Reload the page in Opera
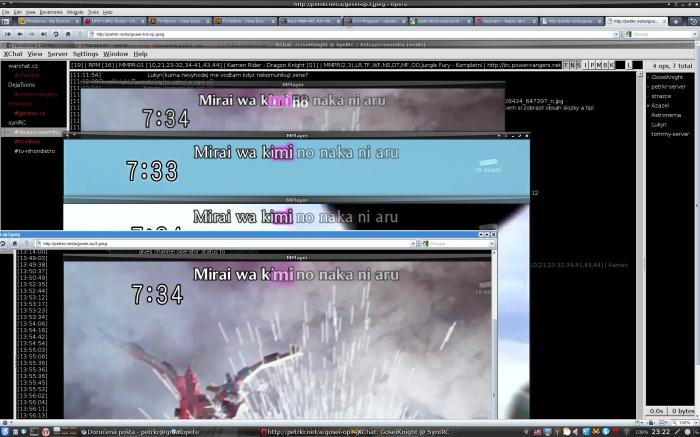 [56, 34]
